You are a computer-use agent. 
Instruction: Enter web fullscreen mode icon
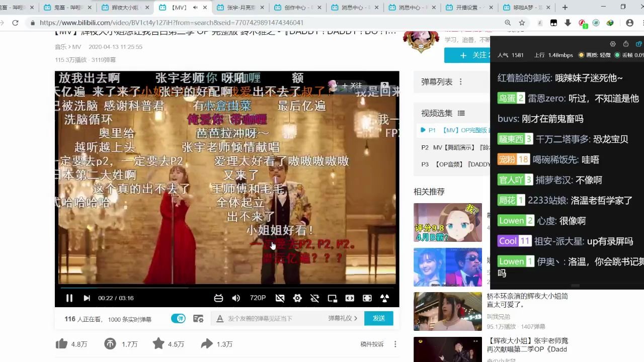click(x=367, y=298)
